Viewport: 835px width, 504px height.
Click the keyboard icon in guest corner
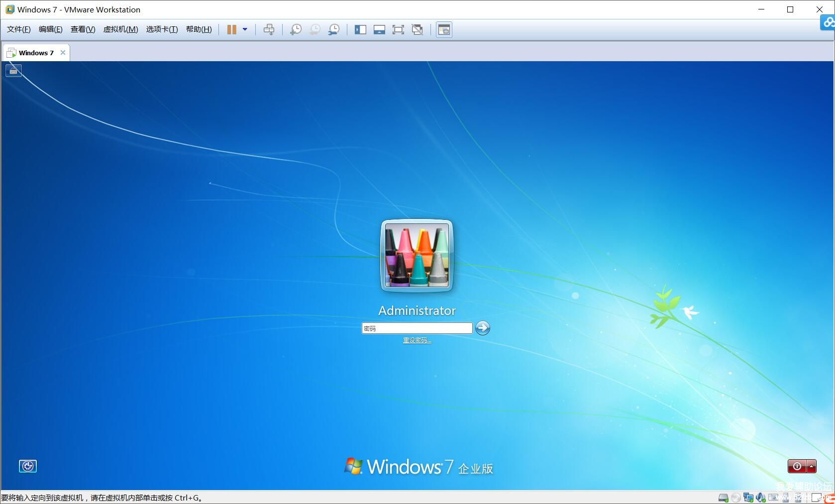click(x=13, y=71)
